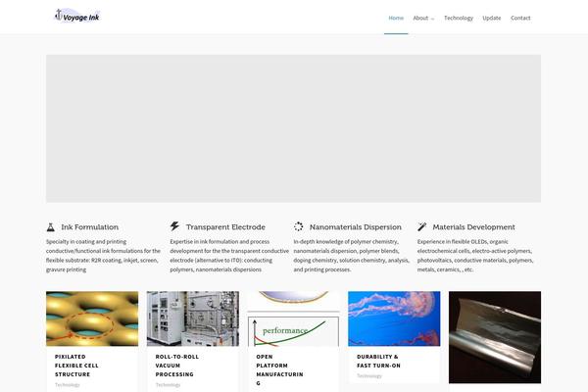588x392 pixels.
Task: Open the Pixilated Flexible Cell Structure title
Action: coord(76,366)
